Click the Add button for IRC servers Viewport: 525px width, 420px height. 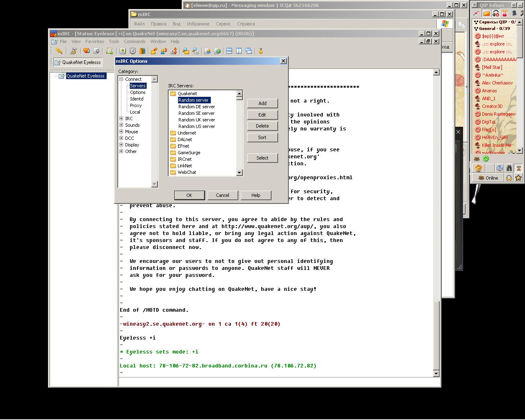tap(262, 103)
